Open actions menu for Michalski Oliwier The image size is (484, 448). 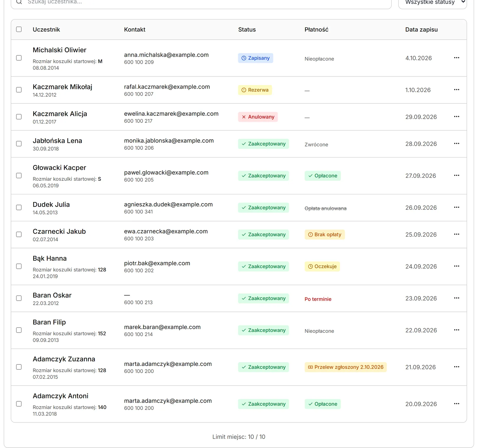pos(457,58)
